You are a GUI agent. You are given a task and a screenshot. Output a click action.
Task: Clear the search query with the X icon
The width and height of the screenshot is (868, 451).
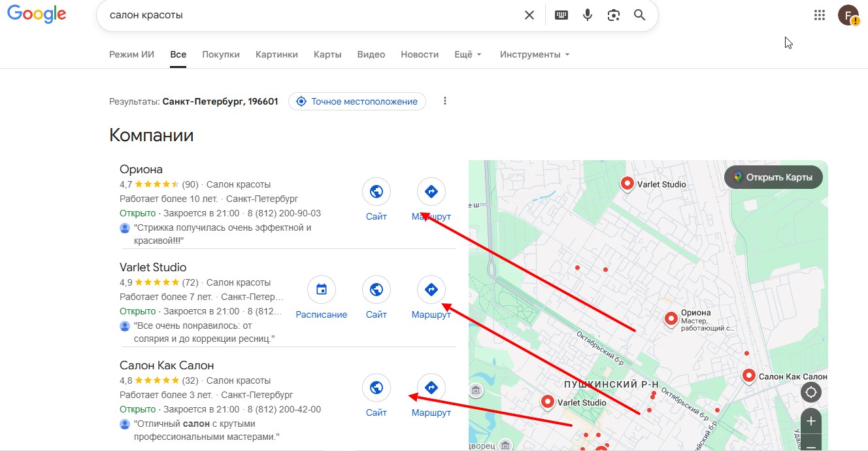click(529, 15)
